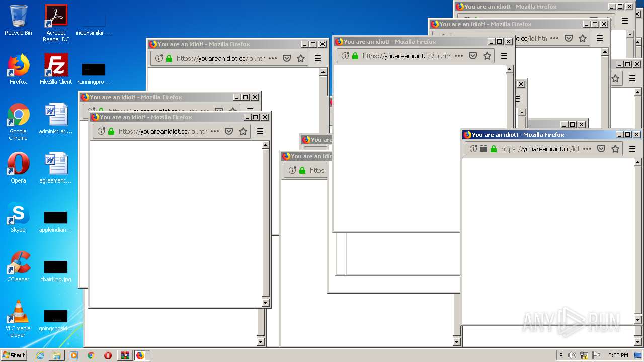Open the Opera taskbar shortcut

point(108,355)
